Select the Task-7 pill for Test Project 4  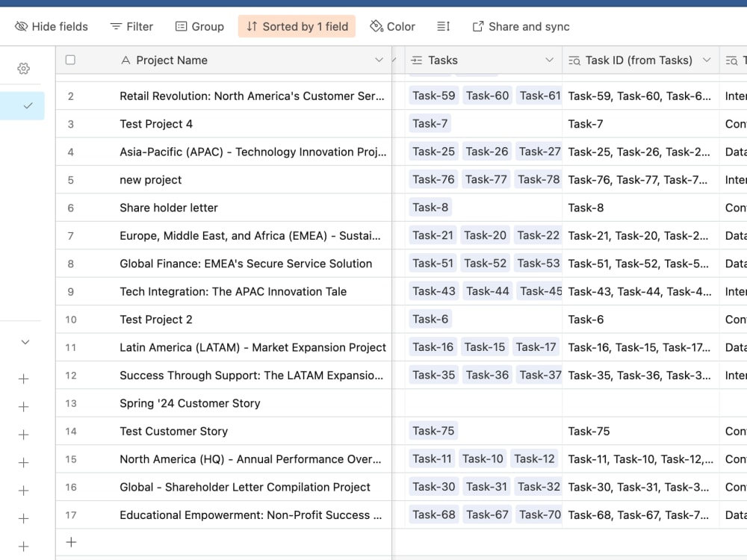coord(431,123)
